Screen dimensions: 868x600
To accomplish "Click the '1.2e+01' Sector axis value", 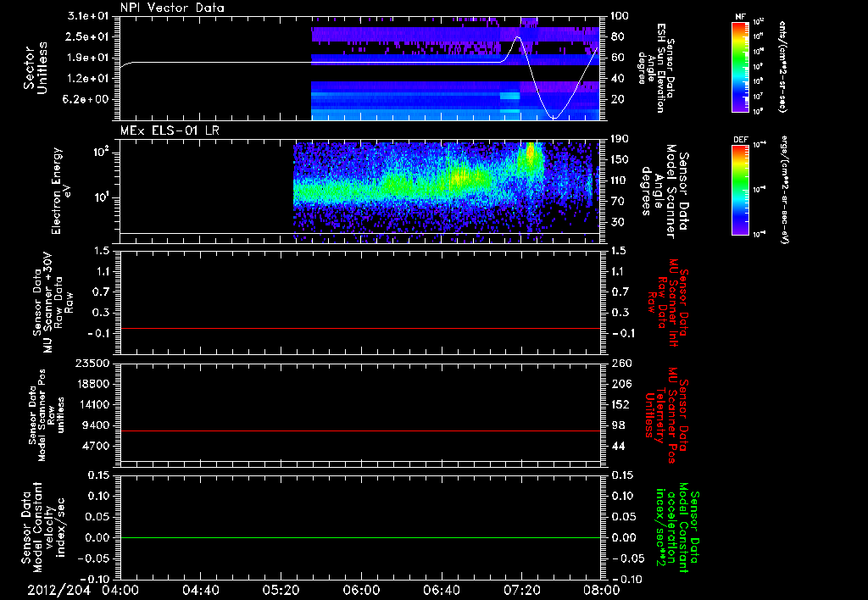I will point(87,79).
